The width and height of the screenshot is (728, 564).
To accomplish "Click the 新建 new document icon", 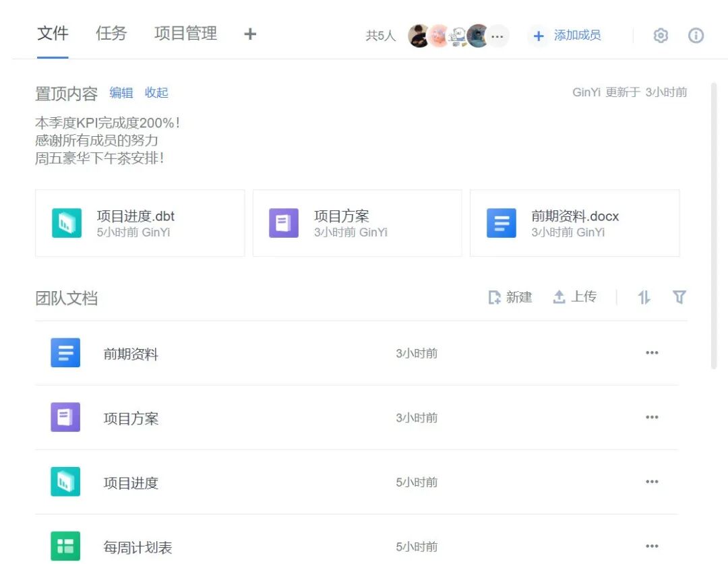I will pos(495,297).
